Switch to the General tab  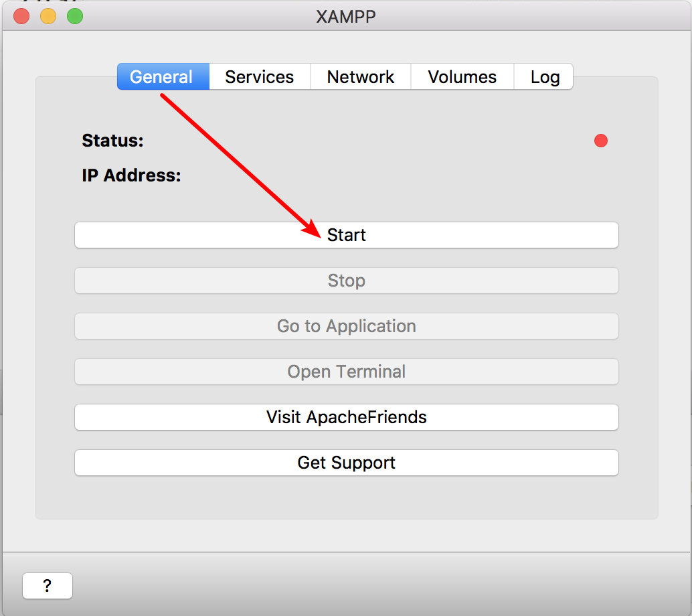pos(163,77)
